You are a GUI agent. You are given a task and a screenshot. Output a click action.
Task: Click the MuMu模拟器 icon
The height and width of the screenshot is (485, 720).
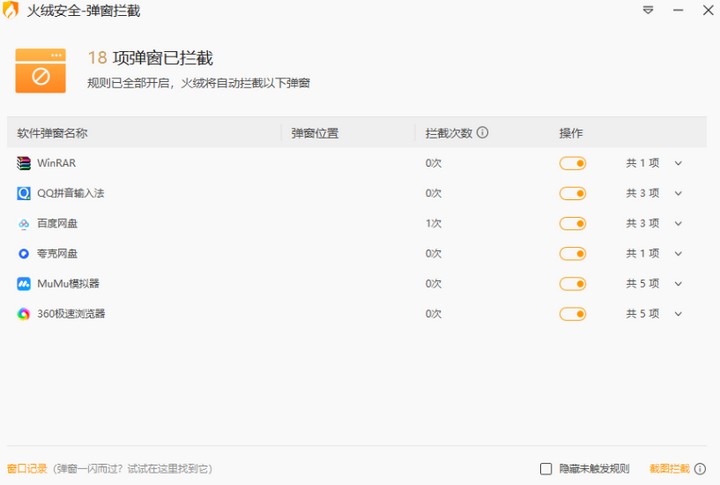pos(24,284)
